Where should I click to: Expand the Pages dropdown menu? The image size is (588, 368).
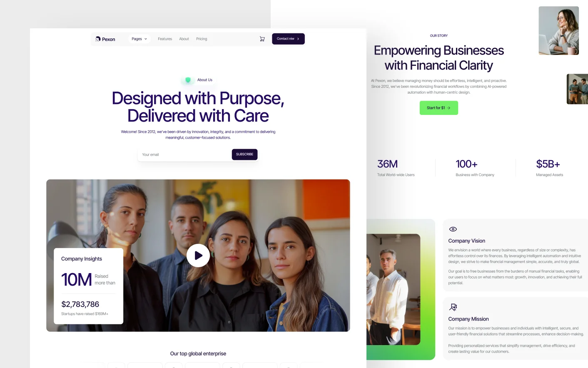(x=139, y=39)
